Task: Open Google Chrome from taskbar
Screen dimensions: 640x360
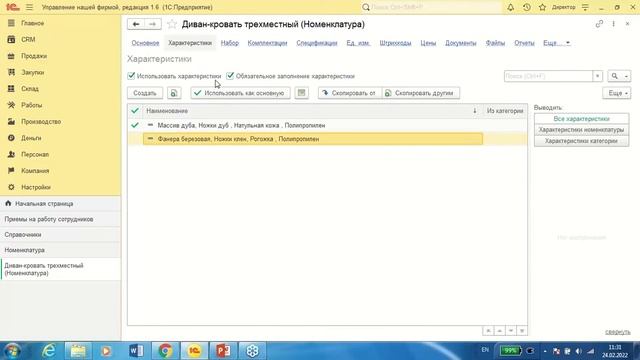Action: click(x=165, y=351)
